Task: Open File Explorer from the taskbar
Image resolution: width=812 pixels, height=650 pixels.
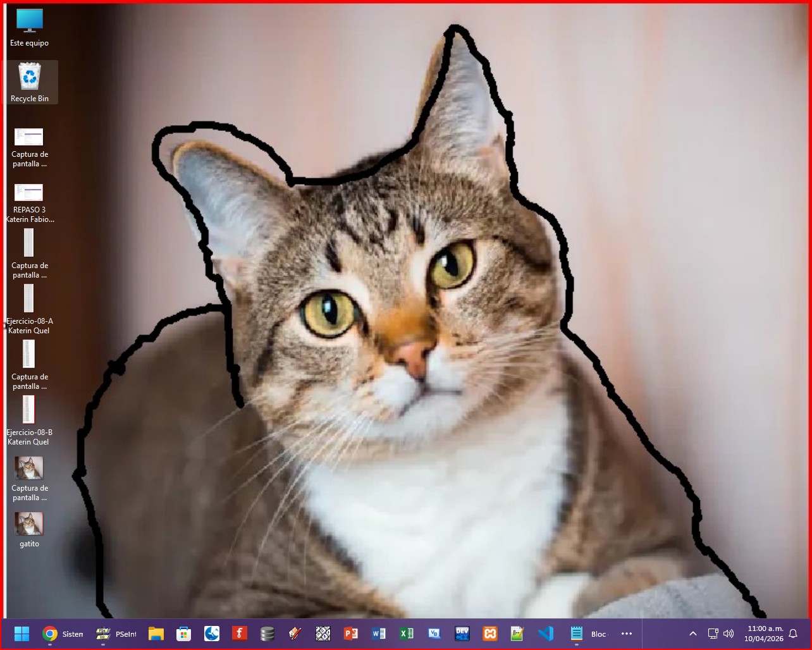Action: tap(156, 634)
